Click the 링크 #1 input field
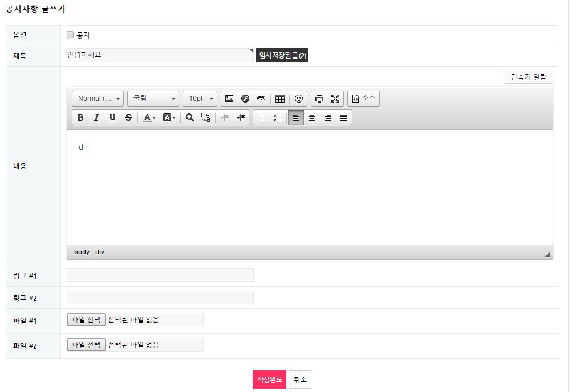Screen dimensions: 584x392 click(160, 275)
